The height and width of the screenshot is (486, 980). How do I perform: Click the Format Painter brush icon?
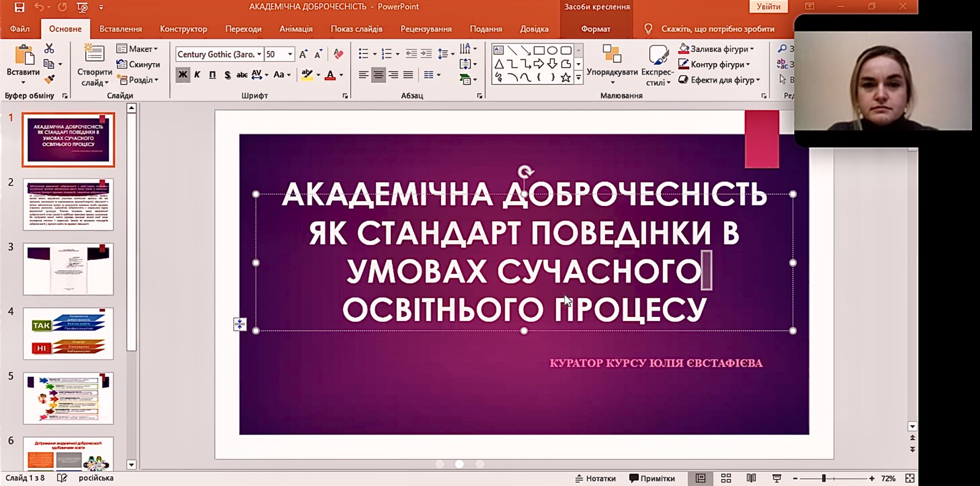click(x=50, y=79)
